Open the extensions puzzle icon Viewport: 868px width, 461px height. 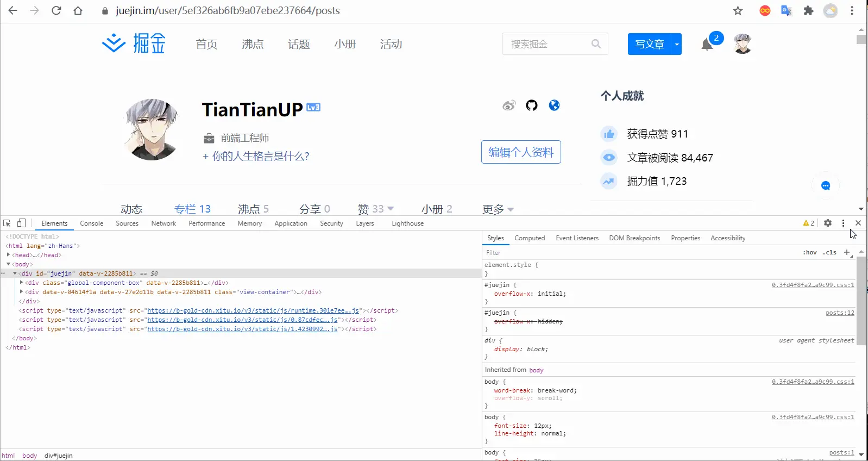808,10
